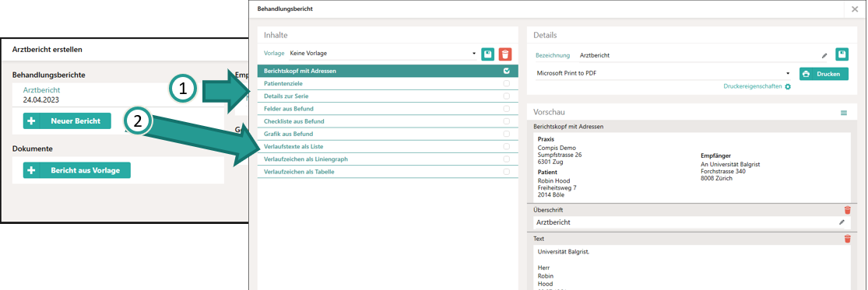This screenshot has height=290, width=868.
Task: Enable the Checkliste aus Befund checkbox
Action: coord(507,121)
